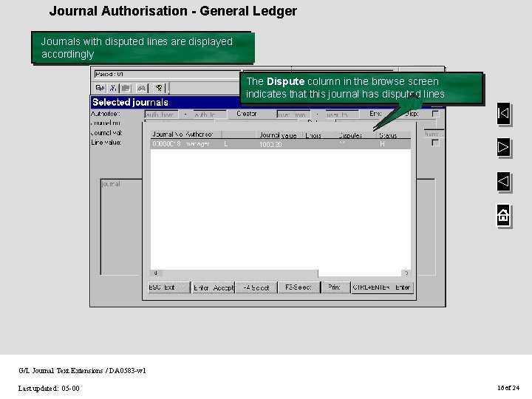Click the Journal No column header
This screenshot has width=532, height=399.
(x=168, y=134)
